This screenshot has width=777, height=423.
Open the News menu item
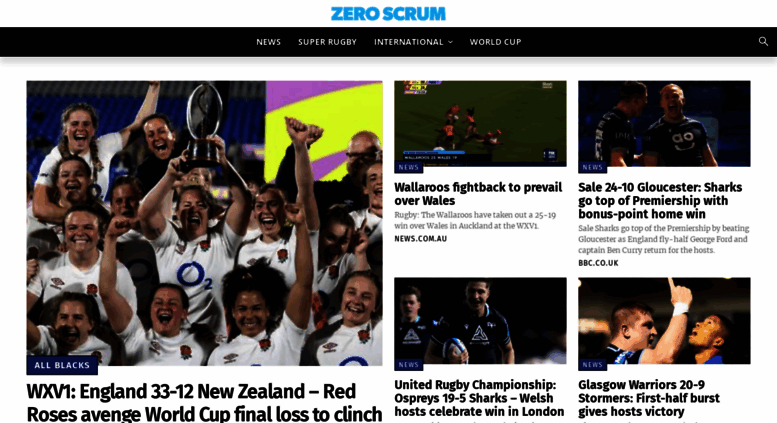pyautogui.click(x=268, y=42)
